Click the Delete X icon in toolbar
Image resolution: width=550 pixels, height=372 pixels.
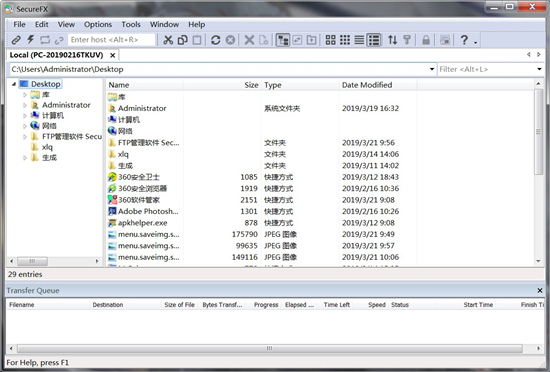click(249, 40)
